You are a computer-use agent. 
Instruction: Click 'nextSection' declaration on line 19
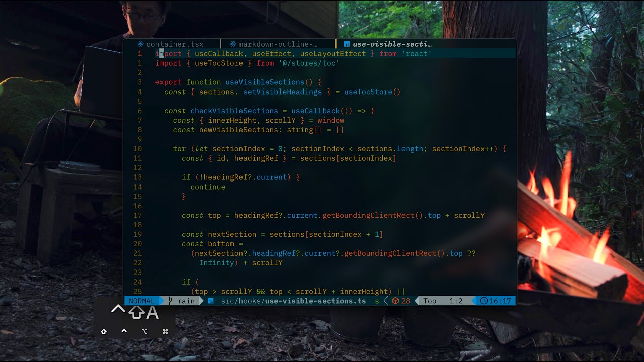[232, 235]
